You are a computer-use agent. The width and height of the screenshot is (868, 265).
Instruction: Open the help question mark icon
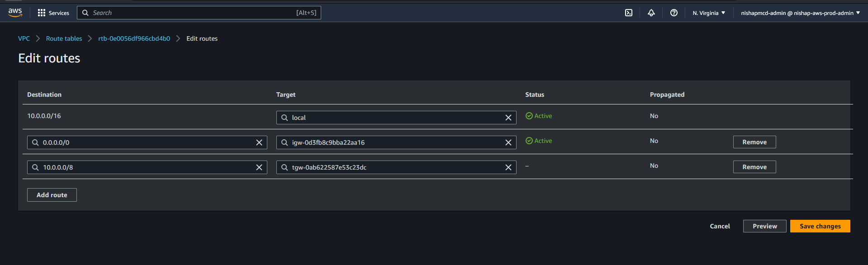[x=674, y=13]
